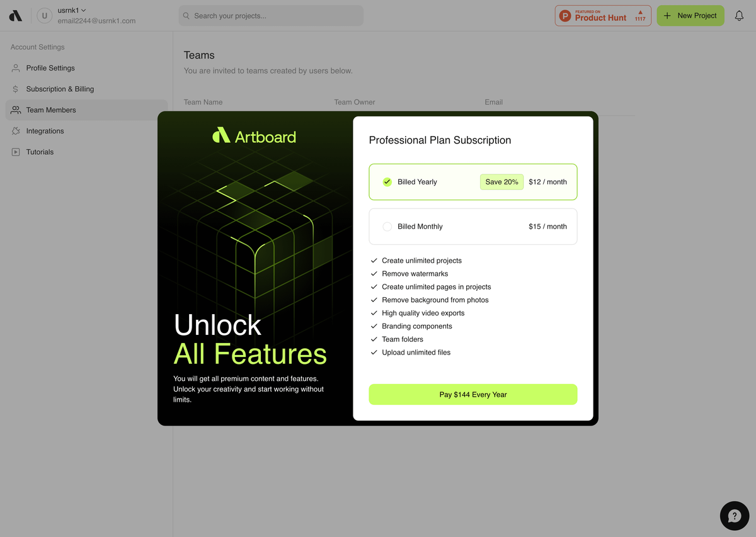Click the Save 20% badge
Viewport: 756px width, 537px height.
click(x=501, y=182)
